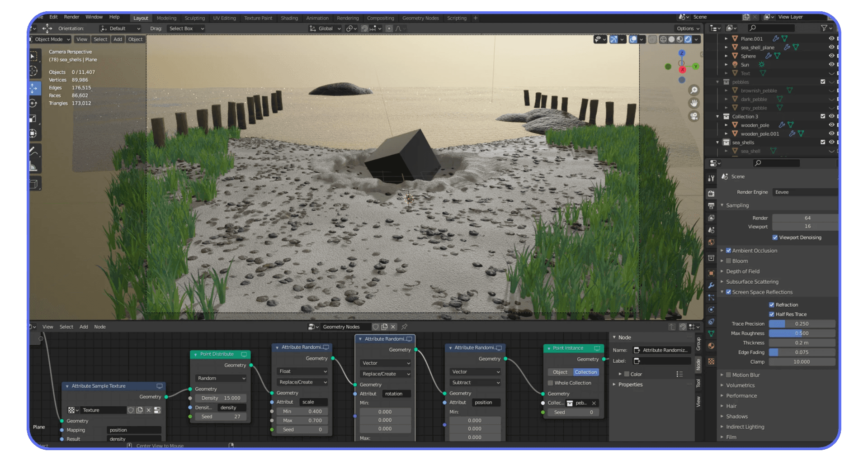The image size is (868, 461).
Task: Expand the Depth of Field section
Action: coord(722,271)
